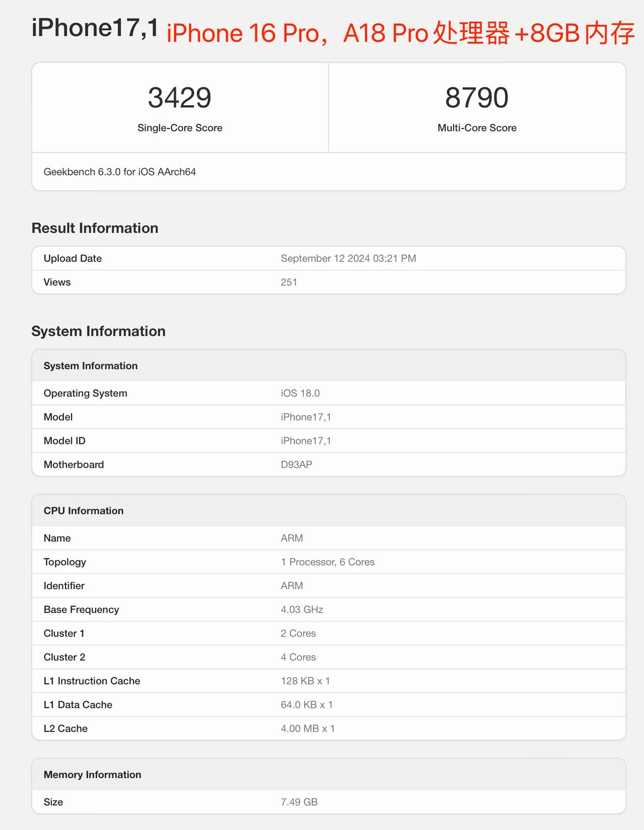The image size is (644, 830).
Task: Select the multi-core score 8790
Action: tap(477, 98)
